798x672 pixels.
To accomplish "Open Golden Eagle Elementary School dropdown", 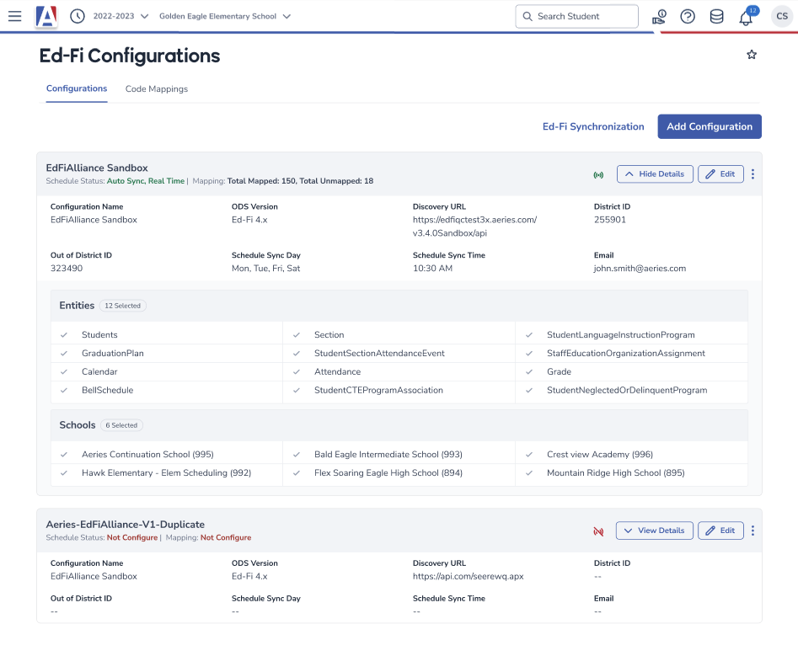I will pyautogui.click(x=225, y=16).
